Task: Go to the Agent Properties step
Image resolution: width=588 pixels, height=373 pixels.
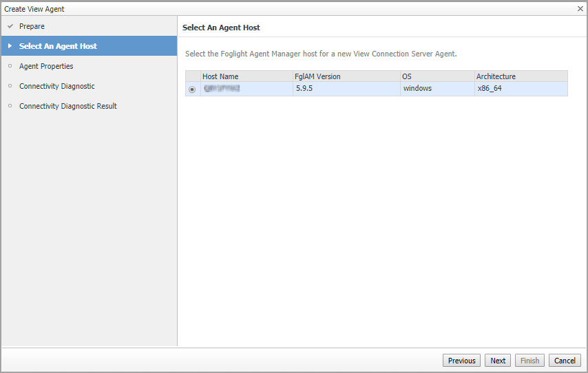Action: 46,66
